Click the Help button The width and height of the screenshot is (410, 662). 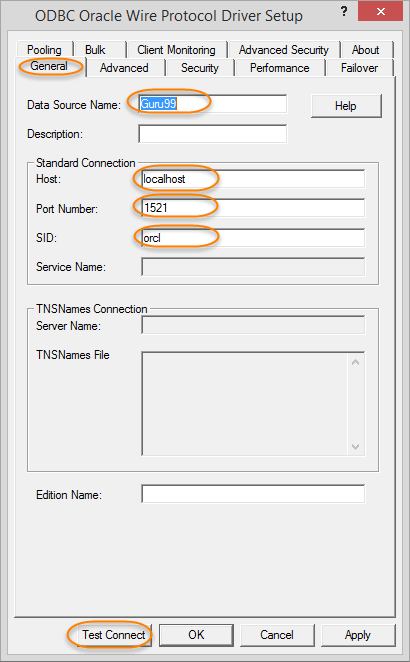pyautogui.click(x=346, y=106)
